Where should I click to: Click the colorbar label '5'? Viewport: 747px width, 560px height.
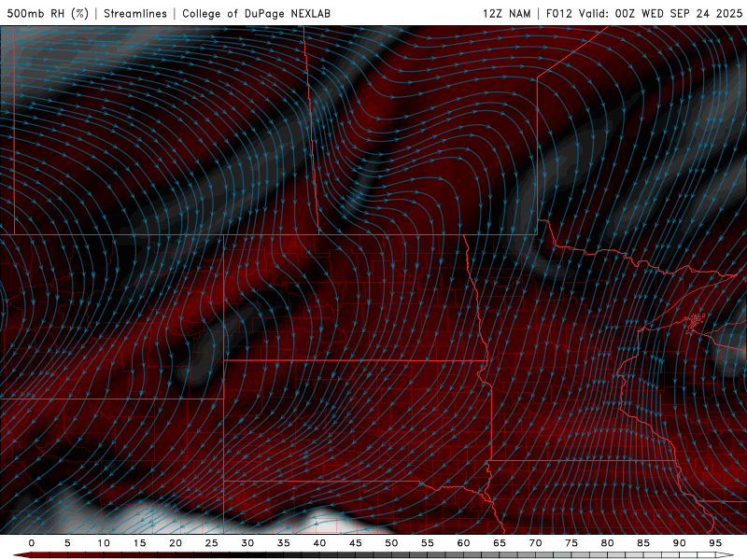pyautogui.click(x=67, y=543)
